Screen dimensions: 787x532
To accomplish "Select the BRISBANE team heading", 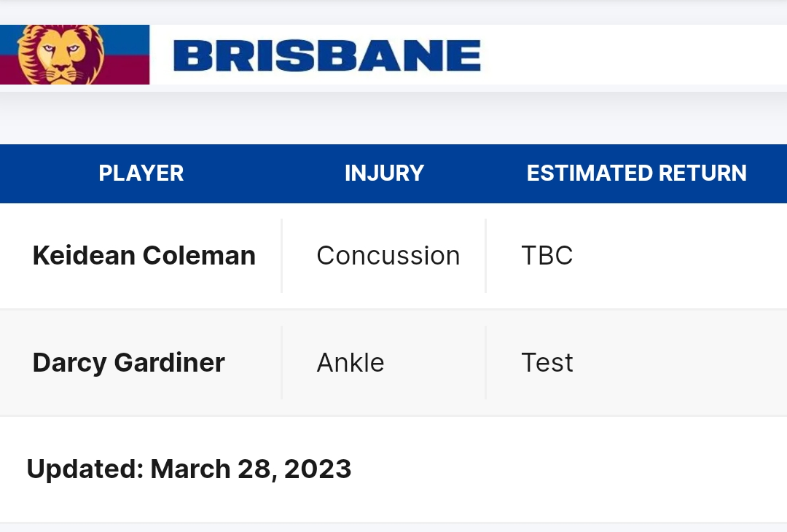I will coord(326,55).
